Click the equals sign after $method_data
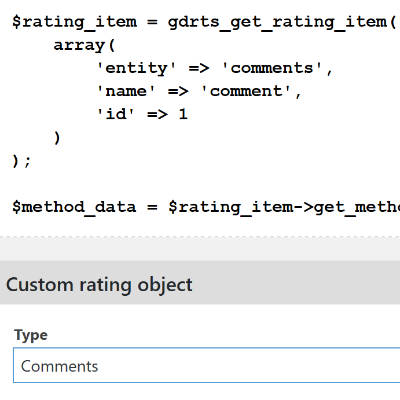This screenshot has height=400, width=400. click(152, 207)
